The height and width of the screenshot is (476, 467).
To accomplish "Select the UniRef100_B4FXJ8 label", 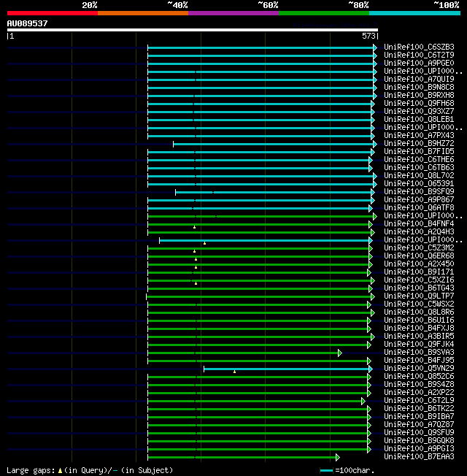I will [x=419, y=328].
